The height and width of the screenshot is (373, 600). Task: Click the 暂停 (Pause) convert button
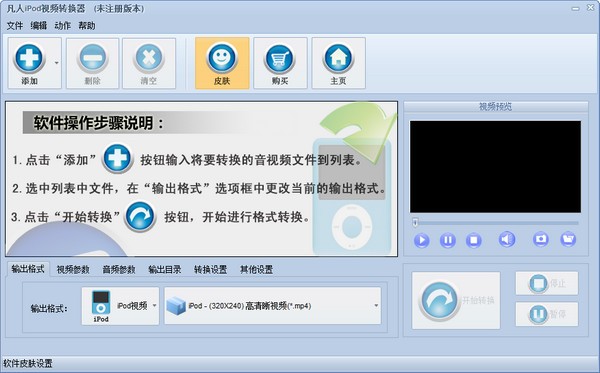click(x=547, y=314)
